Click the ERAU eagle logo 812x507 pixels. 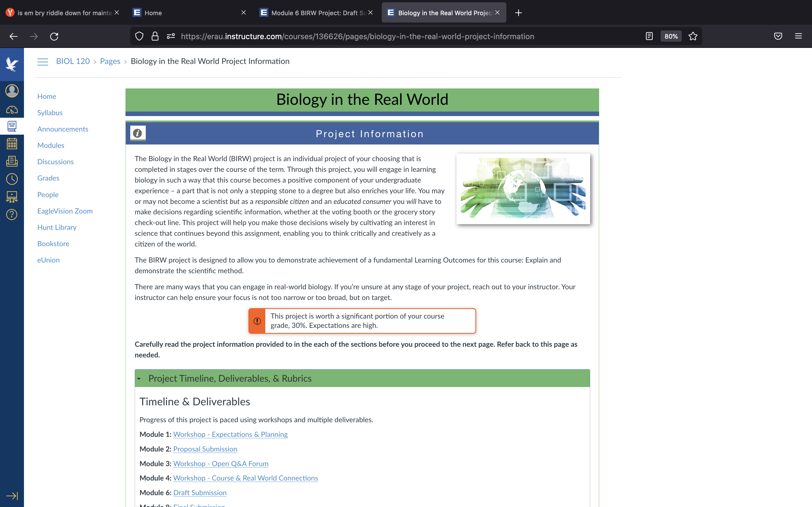[12, 65]
